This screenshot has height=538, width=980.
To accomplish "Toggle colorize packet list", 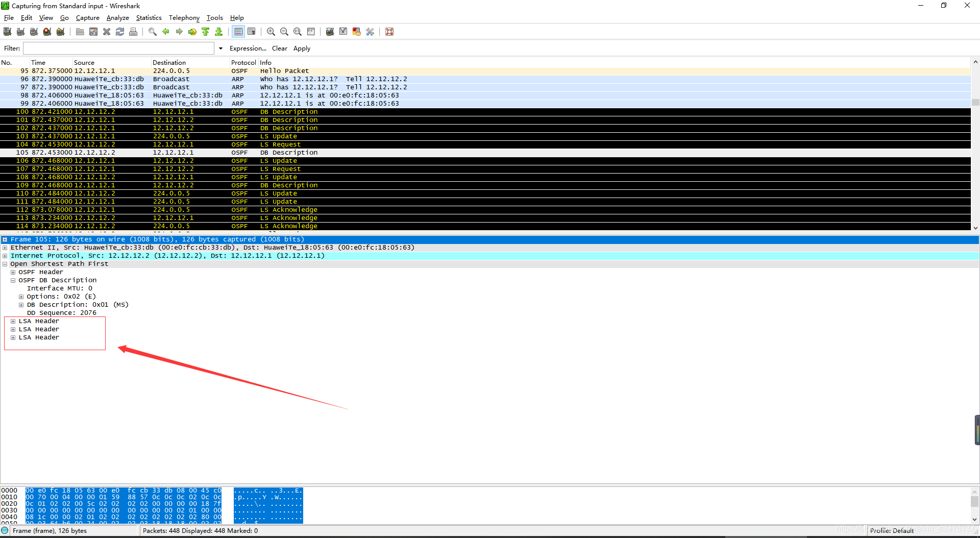I will 238,32.
